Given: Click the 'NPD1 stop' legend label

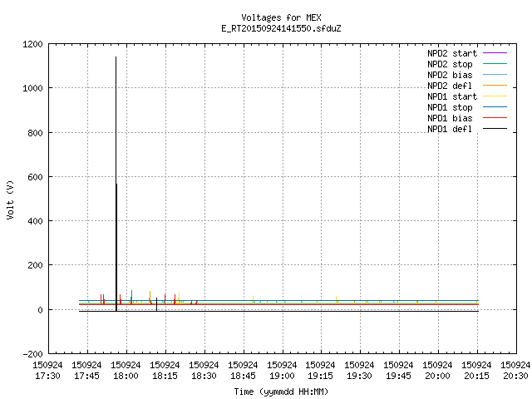Looking at the screenshot, I should 450,107.
